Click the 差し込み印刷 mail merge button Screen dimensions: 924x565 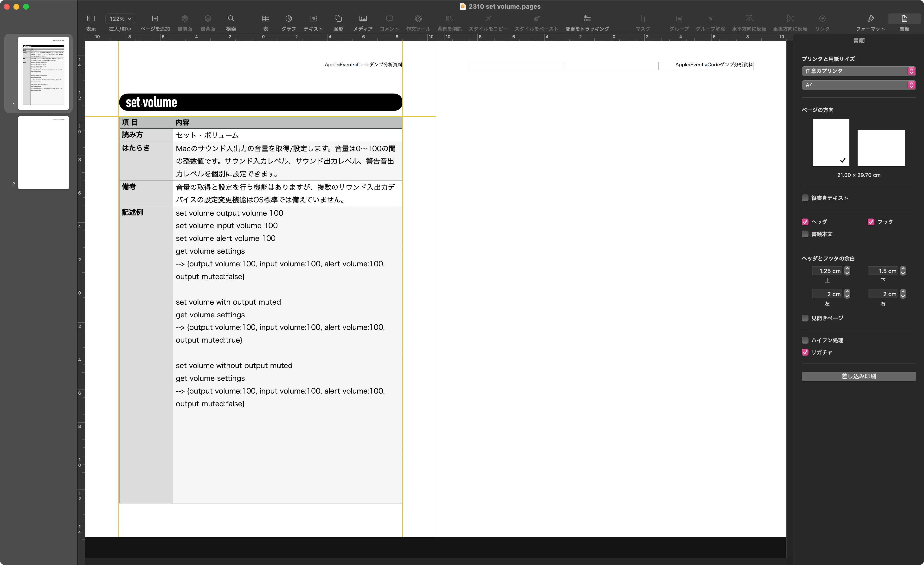(x=859, y=376)
